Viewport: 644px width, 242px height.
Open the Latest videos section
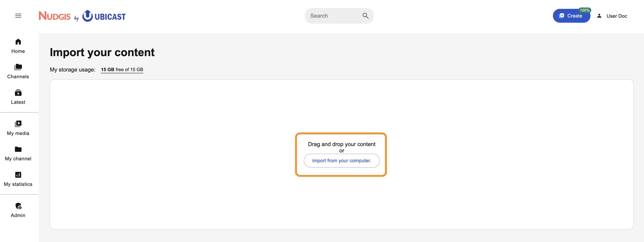[x=18, y=97]
